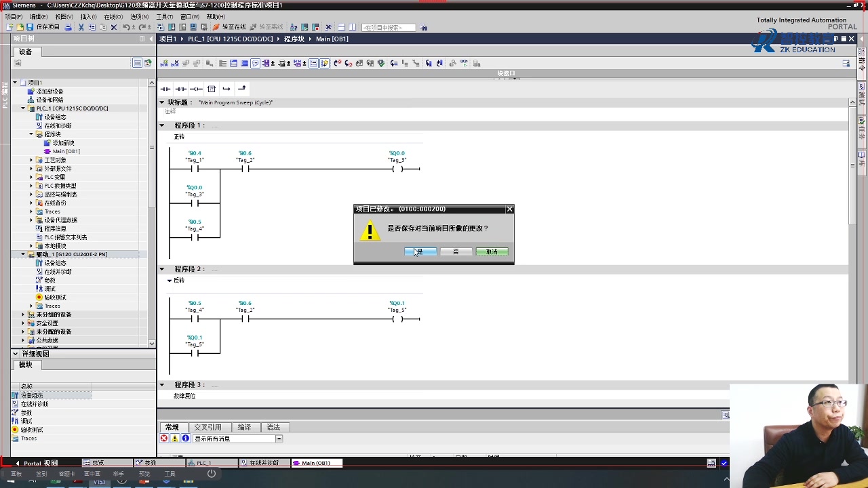
Task: Click insert network icon in editor toolbar
Action: tap(164, 63)
